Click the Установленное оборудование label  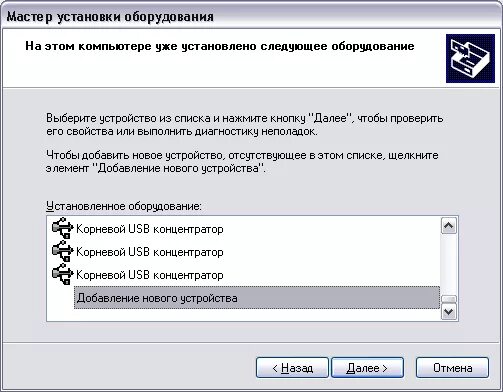(x=124, y=206)
